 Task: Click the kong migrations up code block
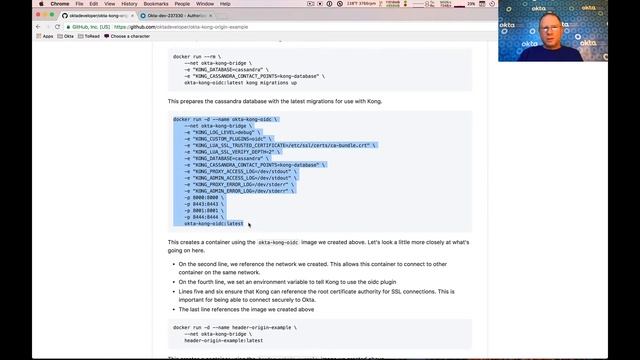click(x=320, y=69)
